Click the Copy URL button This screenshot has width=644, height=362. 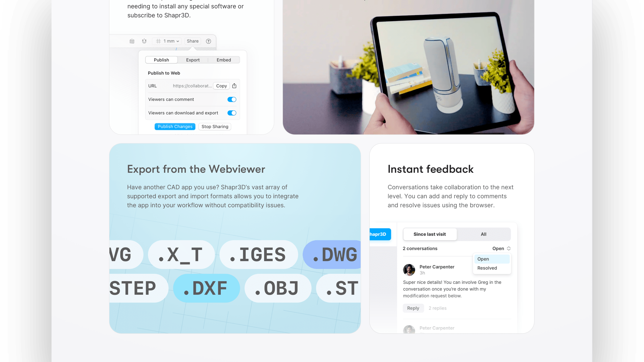point(221,86)
